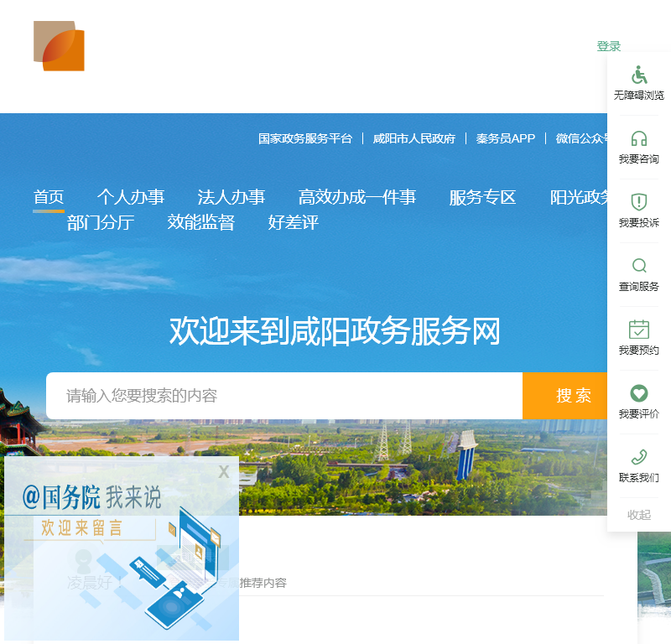Close the @国务院 我来说 popup

click(x=224, y=472)
